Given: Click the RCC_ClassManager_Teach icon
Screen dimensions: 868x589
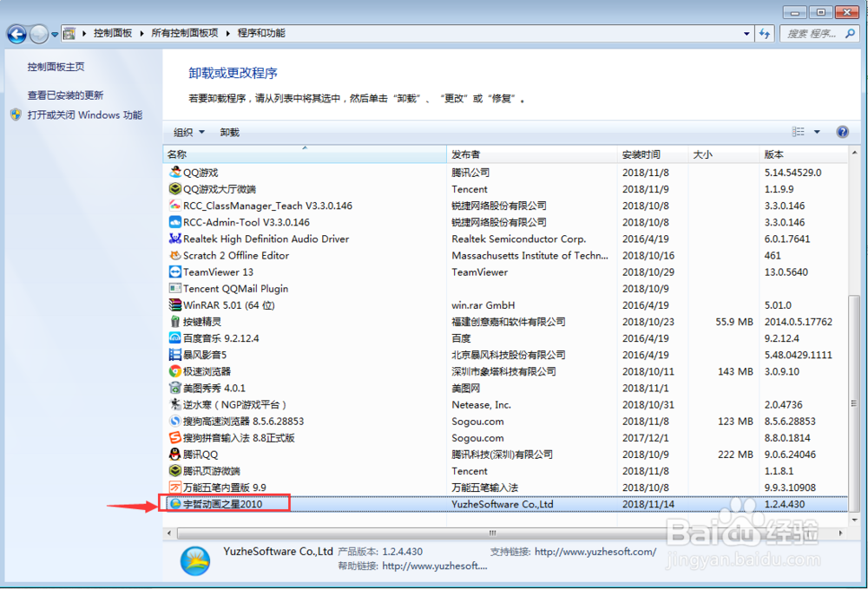Looking at the screenshot, I should [175, 206].
